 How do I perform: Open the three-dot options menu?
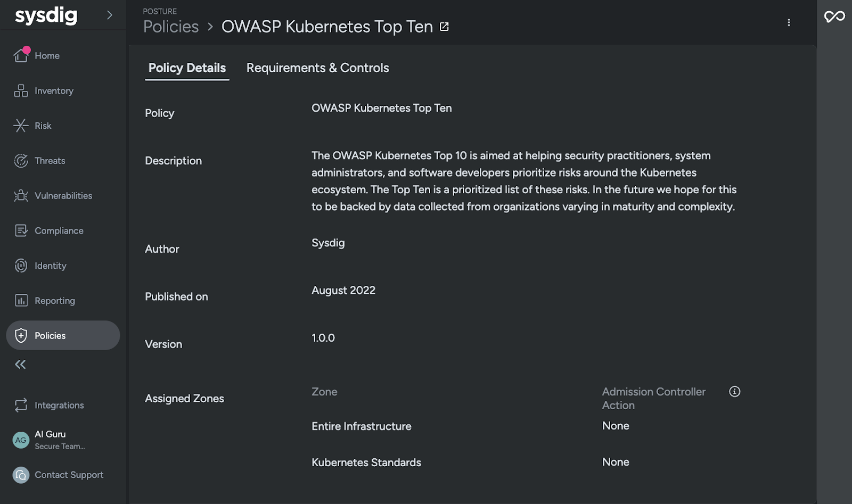(789, 22)
